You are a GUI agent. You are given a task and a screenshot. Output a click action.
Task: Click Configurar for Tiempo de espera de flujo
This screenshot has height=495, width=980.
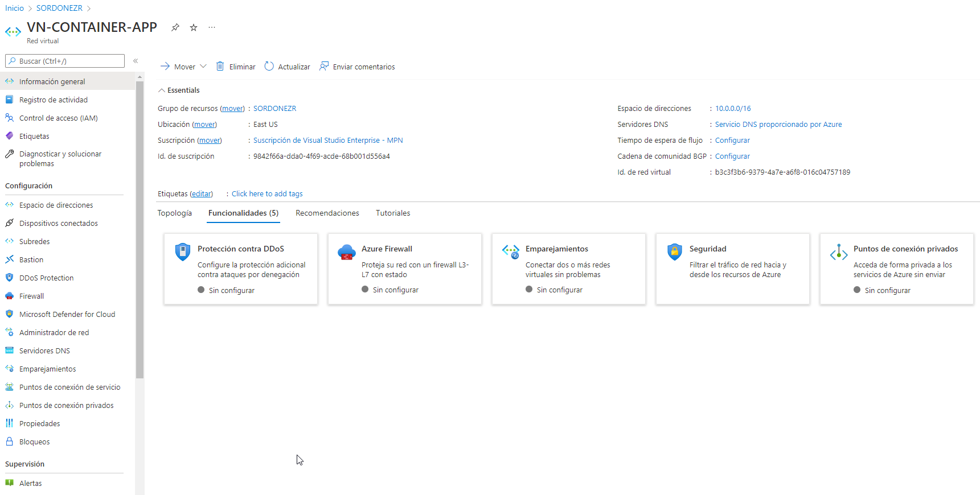click(732, 140)
